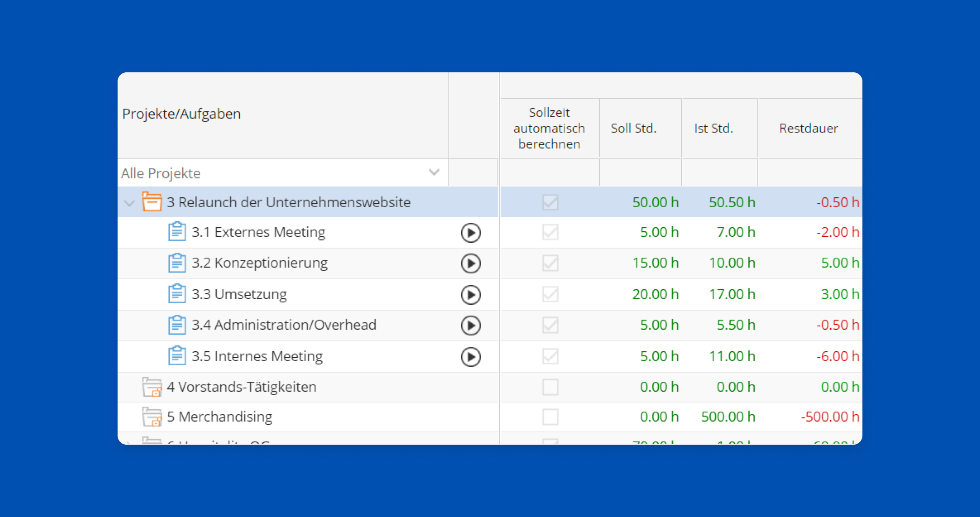
Task: Click the locked folder icon of 4 Vorstands-Tätigkeiten
Action: 152,387
